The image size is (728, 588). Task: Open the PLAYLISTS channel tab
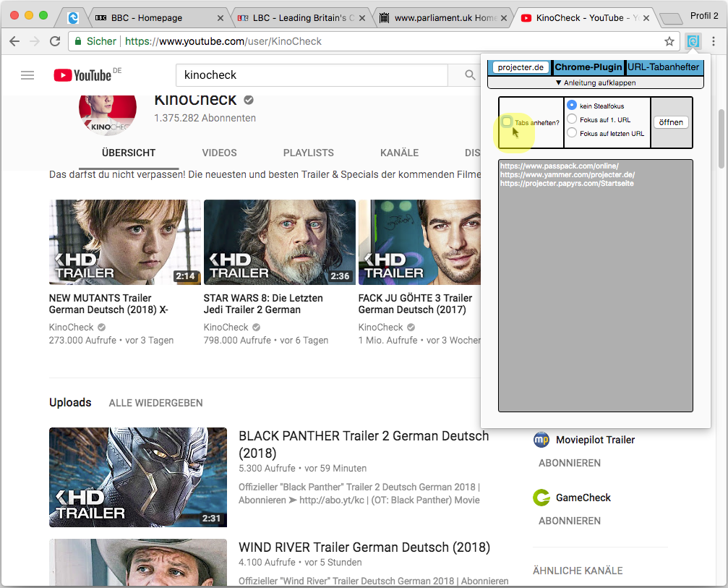308,153
